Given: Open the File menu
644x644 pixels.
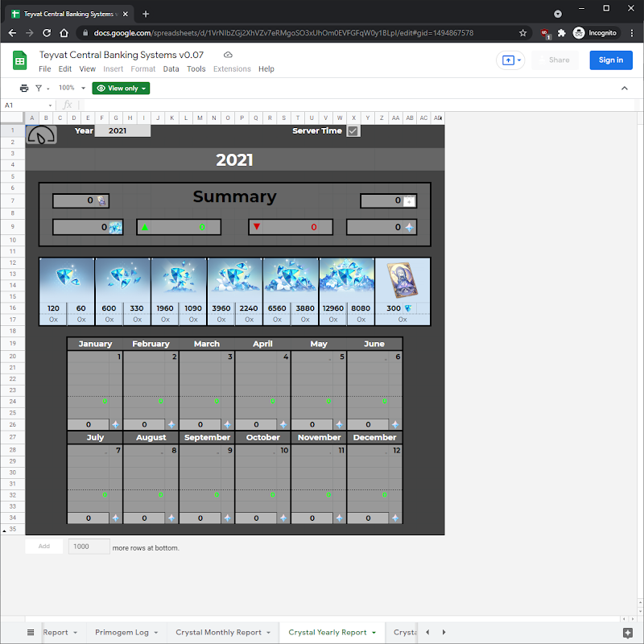Looking at the screenshot, I should 45,69.
